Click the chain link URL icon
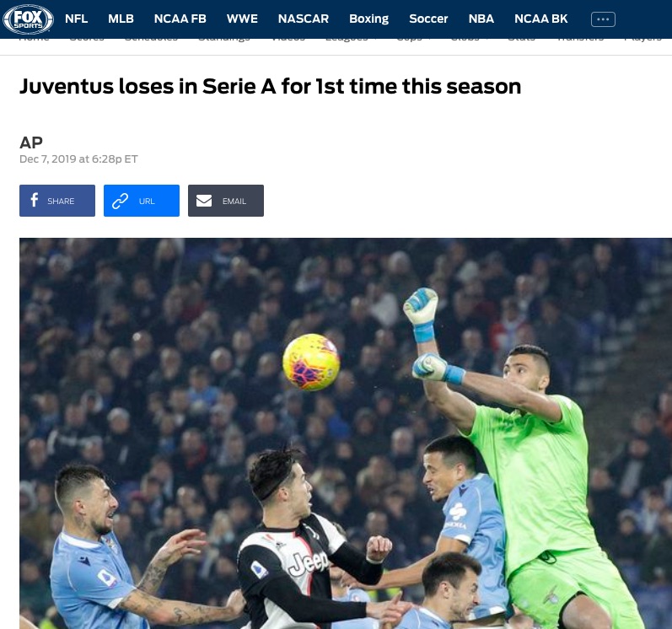The image size is (672, 629). click(120, 201)
